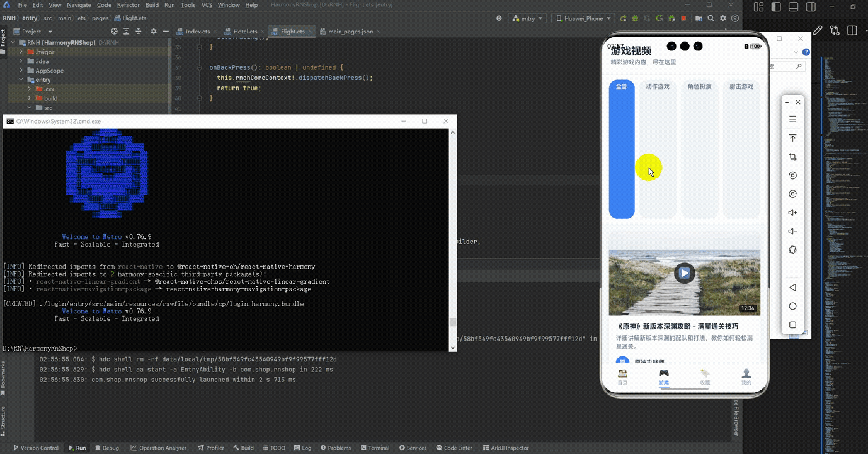Select 射击游戏 category in phone app
Screen dimensions: 868x454
[x=741, y=149]
